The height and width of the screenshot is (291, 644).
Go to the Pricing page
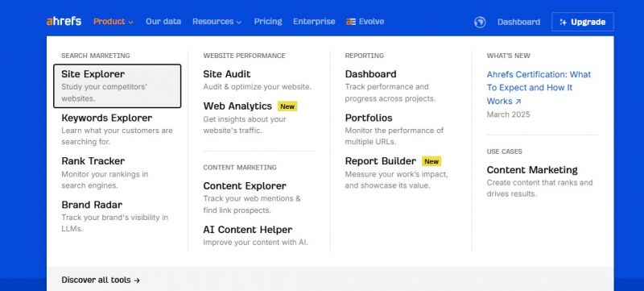[268, 22]
